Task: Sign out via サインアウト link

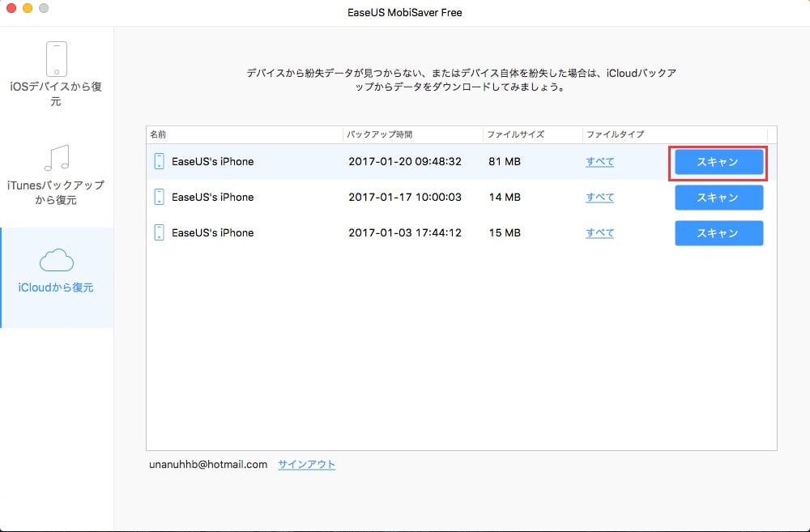Action: tap(307, 464)
